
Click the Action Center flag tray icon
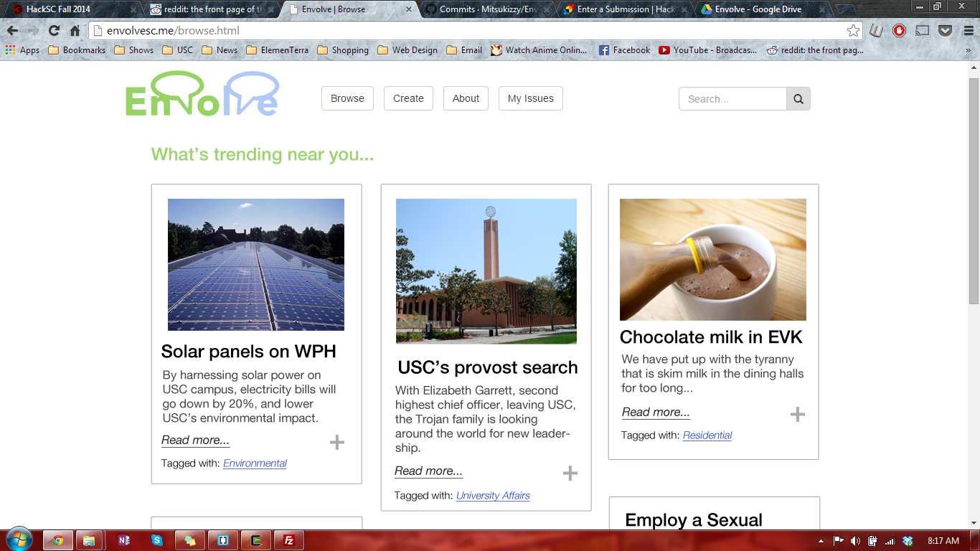[838, 541]
